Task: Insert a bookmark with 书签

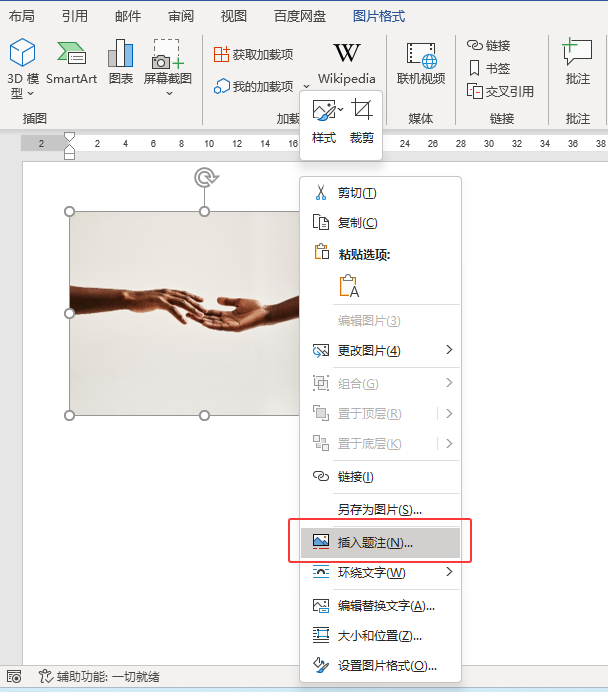Action: coord(489,68)
